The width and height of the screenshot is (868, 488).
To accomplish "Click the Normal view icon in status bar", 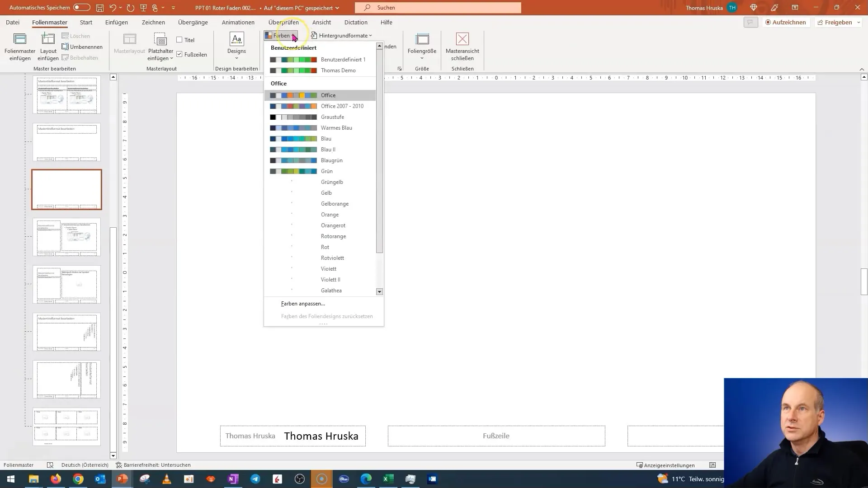I will [x=712, y=465].
